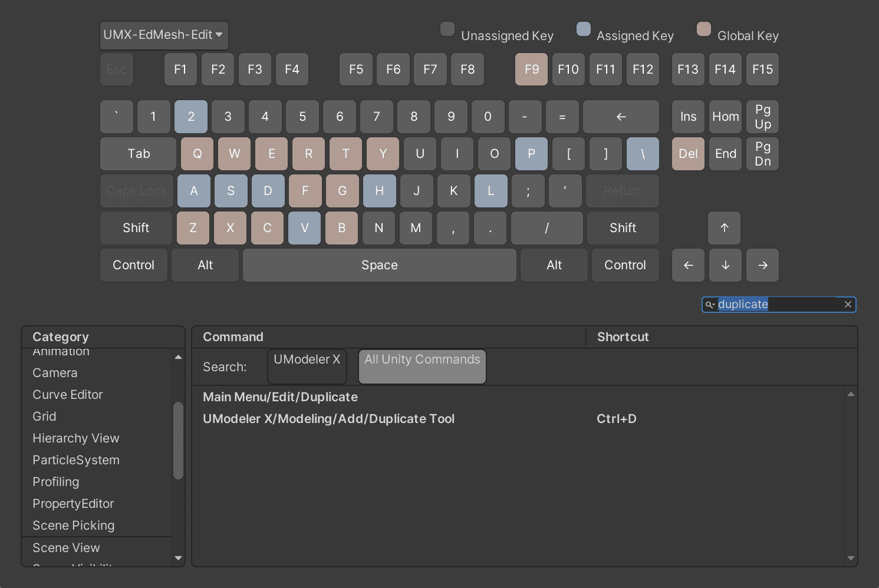The width and height of the screenshot is (879, 588).
Task: Click the End key
Action: click(x=725, y=154)
